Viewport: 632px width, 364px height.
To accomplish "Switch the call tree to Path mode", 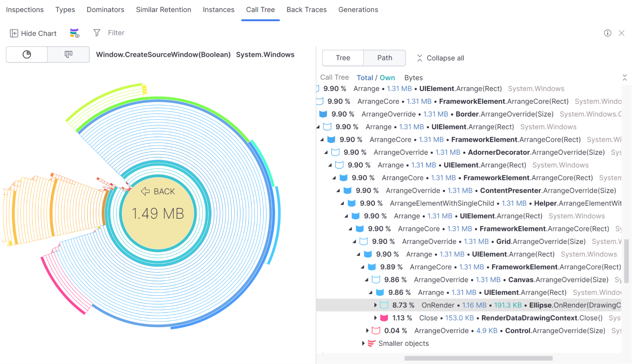I will 384,58.
